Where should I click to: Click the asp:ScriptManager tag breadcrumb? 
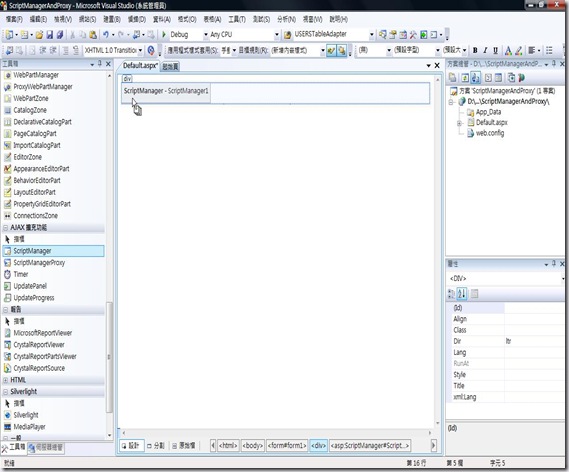370,445
